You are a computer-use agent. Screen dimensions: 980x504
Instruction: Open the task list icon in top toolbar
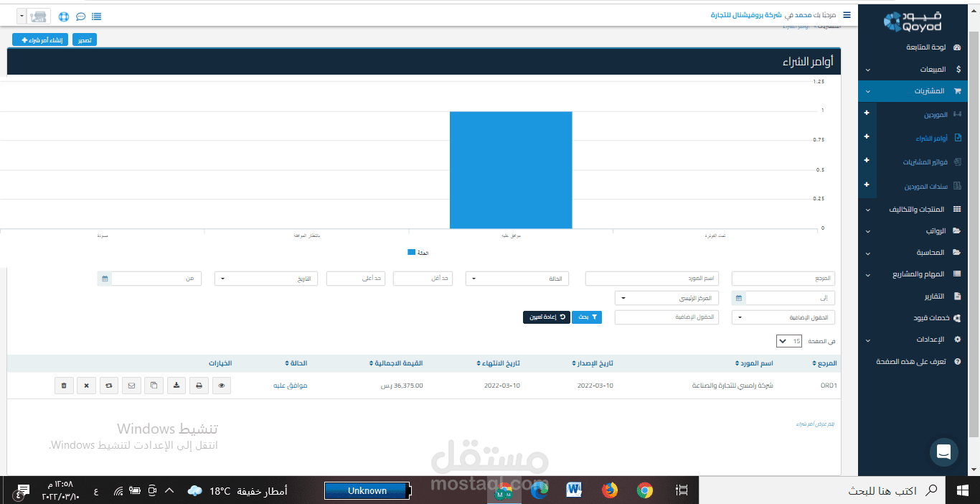[x=96, y=16]
